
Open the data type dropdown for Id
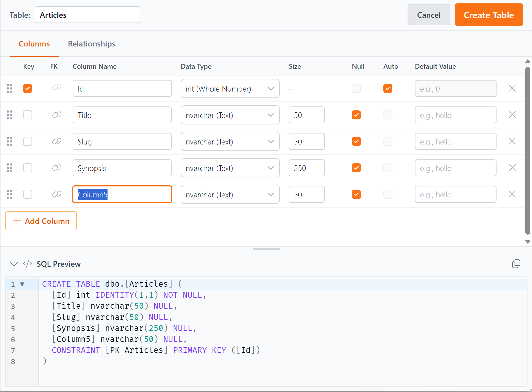click(x=230, y=88)
